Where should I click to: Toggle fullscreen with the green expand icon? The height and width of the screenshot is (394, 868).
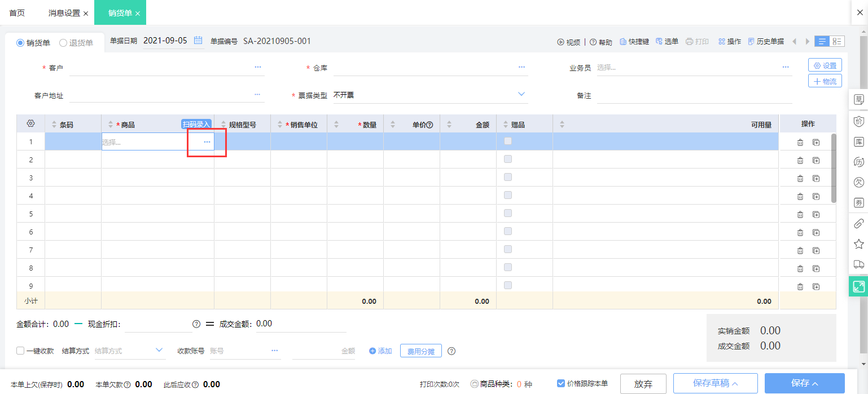pos(859,286)
